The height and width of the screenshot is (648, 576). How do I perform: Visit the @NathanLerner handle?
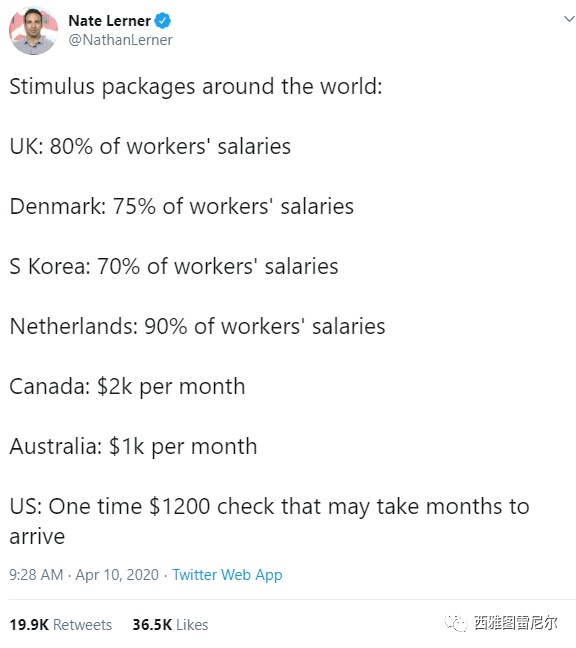click(x=120, y=40)
